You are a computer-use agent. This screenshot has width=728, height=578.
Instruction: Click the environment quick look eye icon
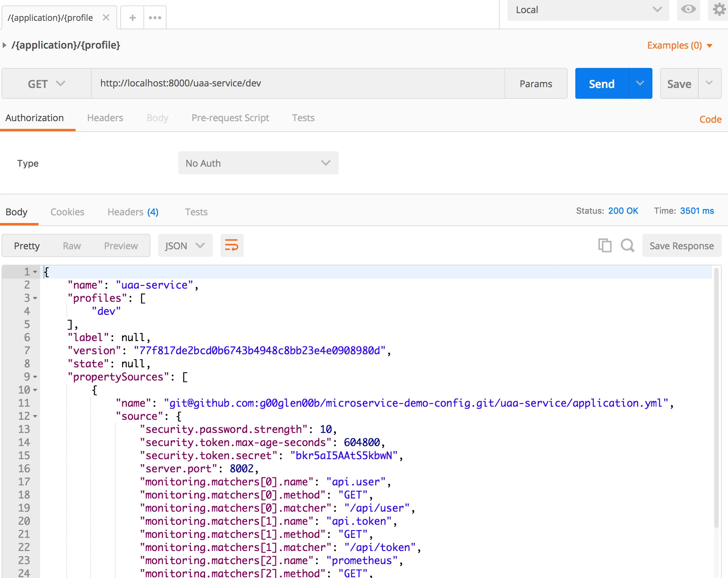point(688,9)
